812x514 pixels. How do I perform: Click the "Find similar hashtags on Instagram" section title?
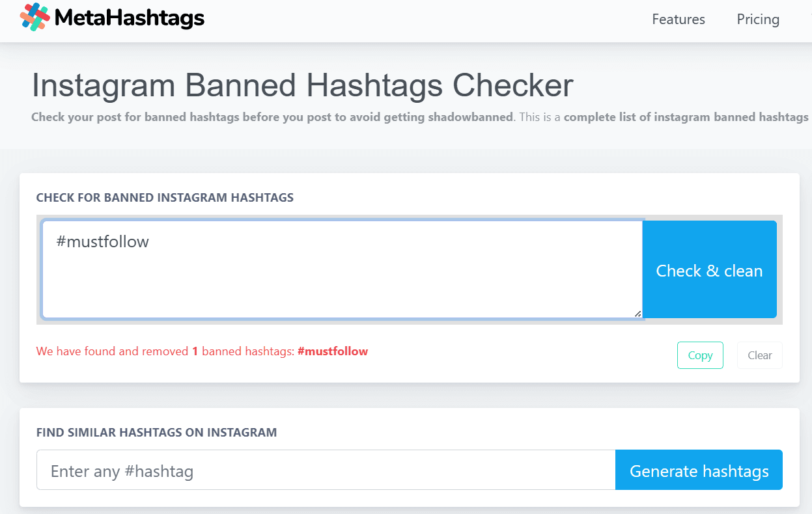pos(156,432)
